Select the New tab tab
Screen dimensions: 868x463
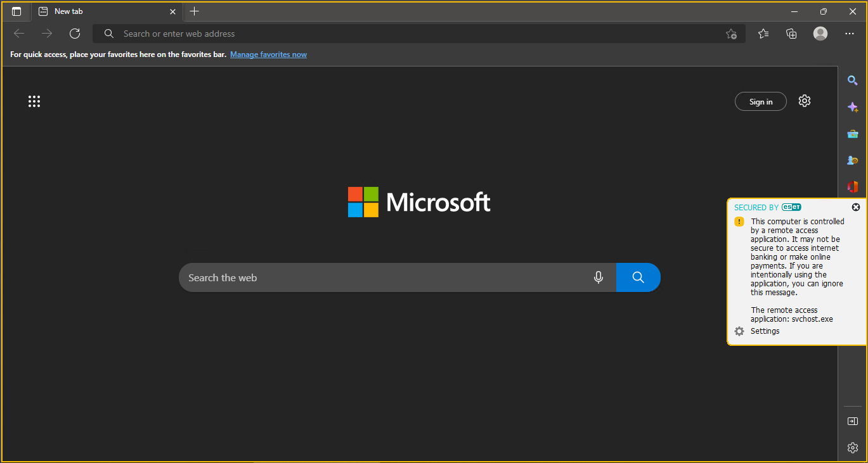(x=107, y=11)
